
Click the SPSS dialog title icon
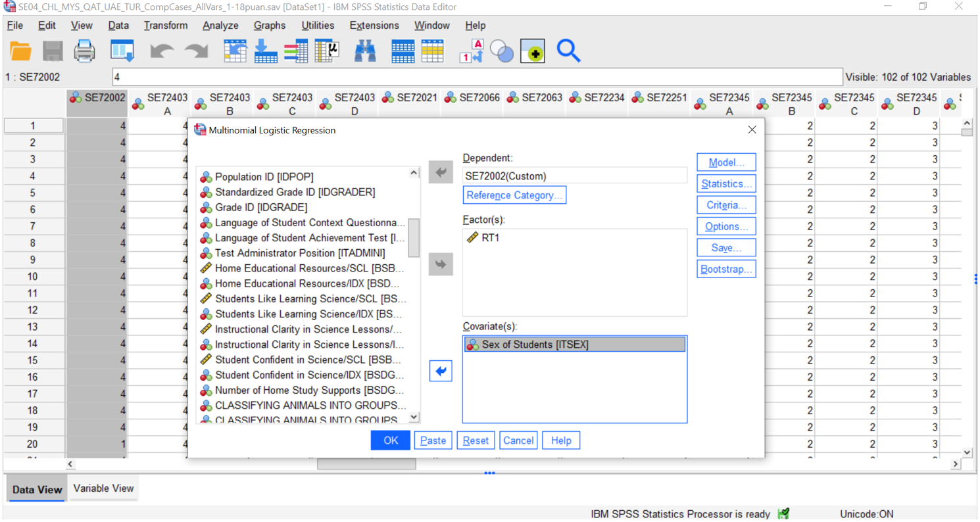pos(200,130)
